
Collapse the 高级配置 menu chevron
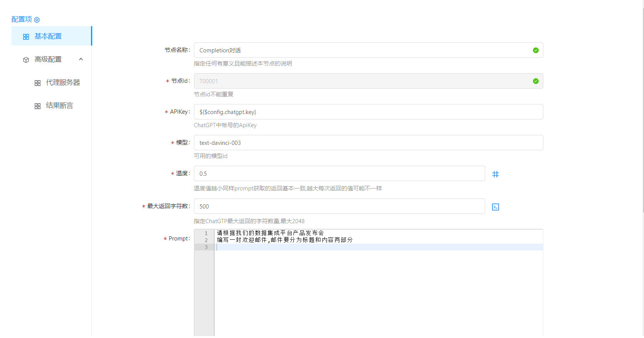click(81, 59)
